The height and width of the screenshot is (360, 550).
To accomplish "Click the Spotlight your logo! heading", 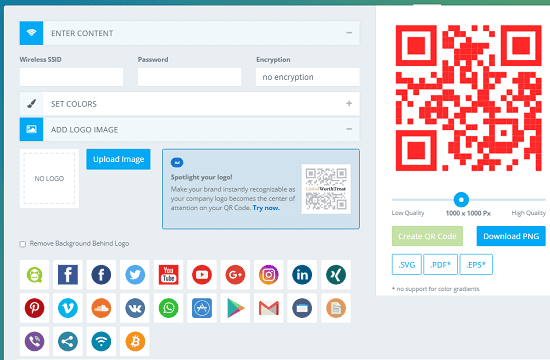I will [x=201, y=177].
